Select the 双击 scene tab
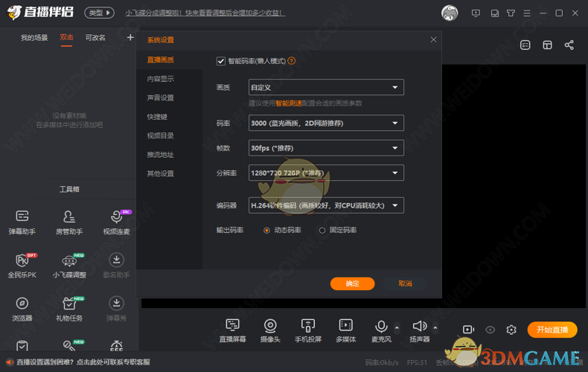The width and height of the screenshot is (588, 372). pos(67,37)
